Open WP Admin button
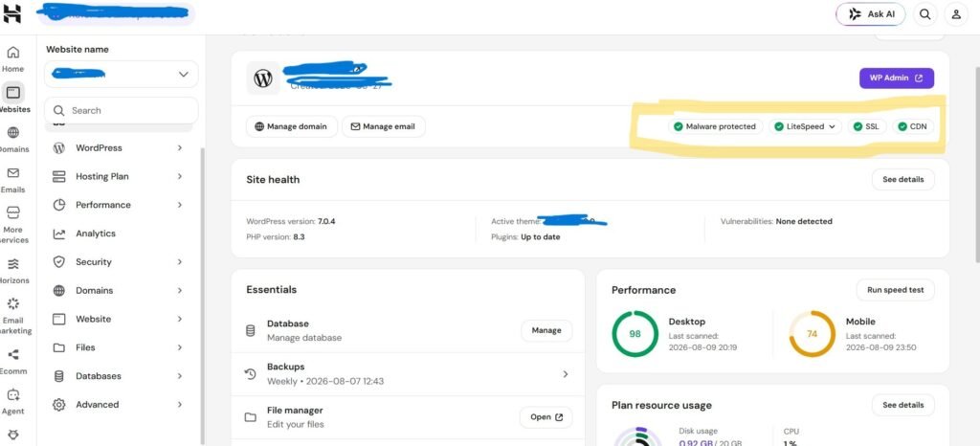Viewport: 980px width, 446px height. 896,78
